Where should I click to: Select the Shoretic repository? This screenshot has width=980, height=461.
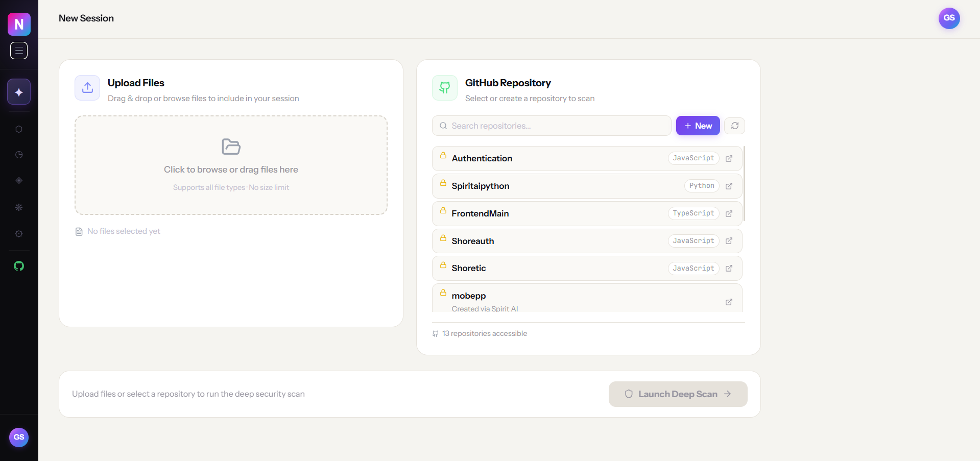(x=587, y=269)
